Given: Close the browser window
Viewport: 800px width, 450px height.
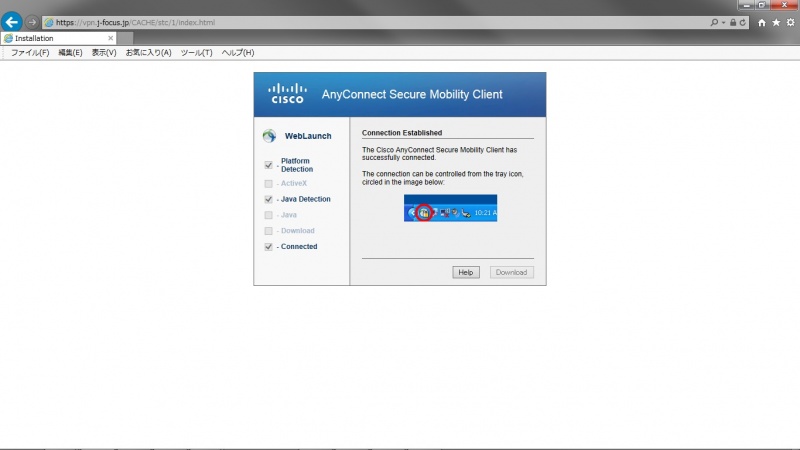Looking at the screenshot, I should tap(785, 5).
